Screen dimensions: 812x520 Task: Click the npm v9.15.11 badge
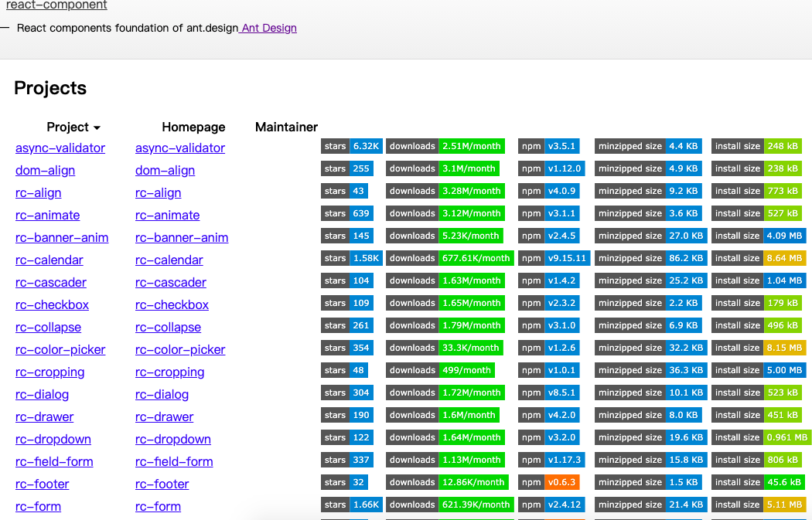[x=554, y=258]
